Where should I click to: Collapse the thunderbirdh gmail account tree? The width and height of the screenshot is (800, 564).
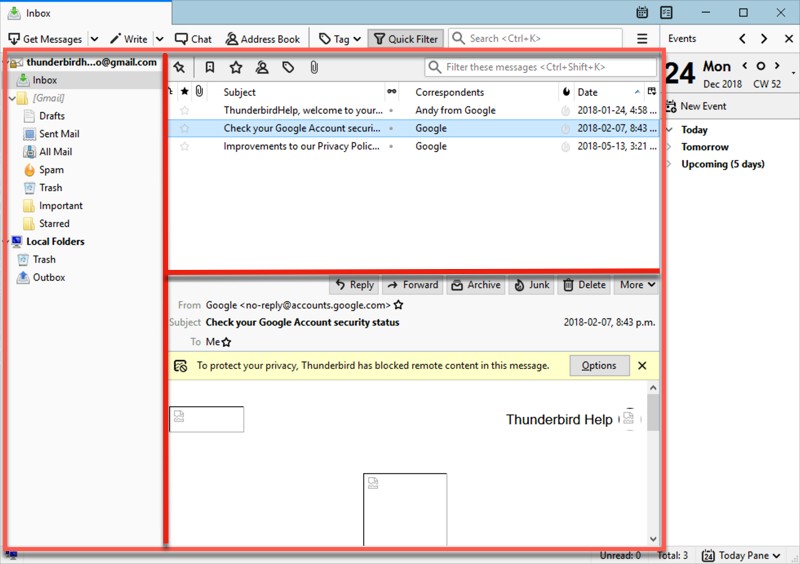click(x=7, y=63)
